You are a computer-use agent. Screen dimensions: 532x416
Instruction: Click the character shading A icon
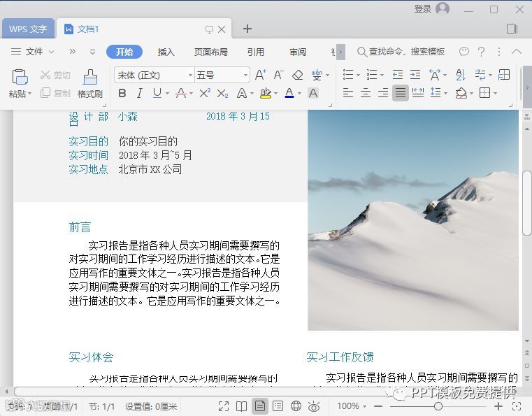[x=313, y=93]
